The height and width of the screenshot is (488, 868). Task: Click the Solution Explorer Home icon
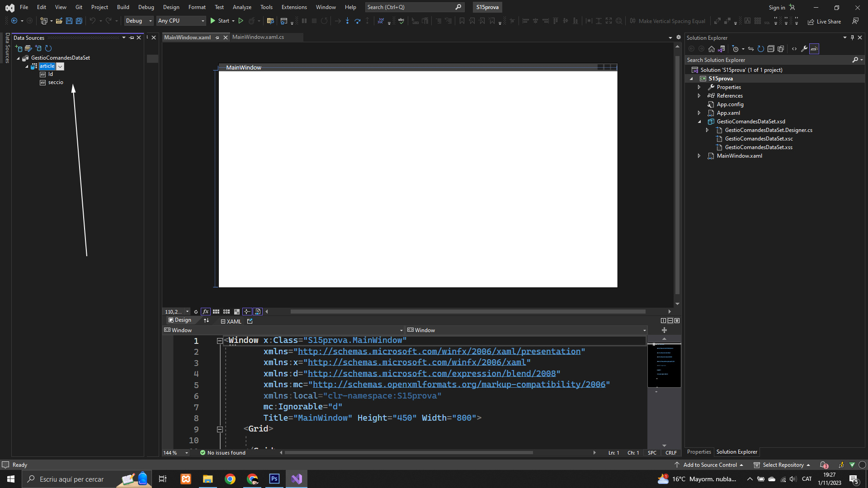(712, 49)
